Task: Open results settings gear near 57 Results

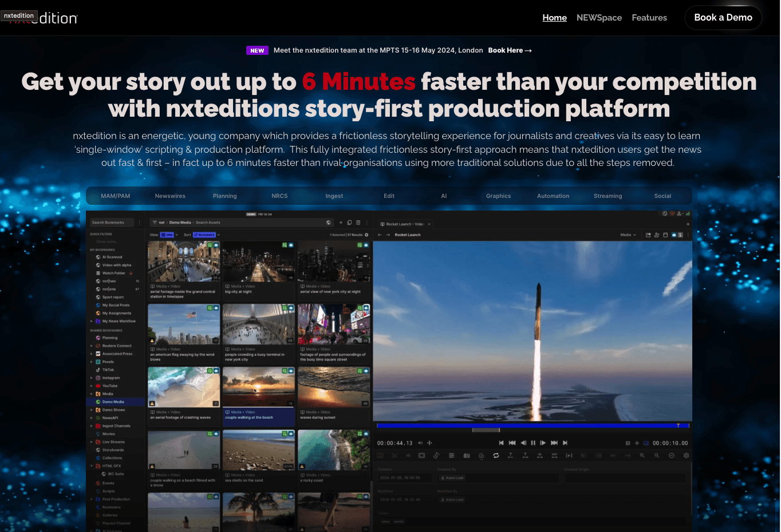Action: point(366,235)
